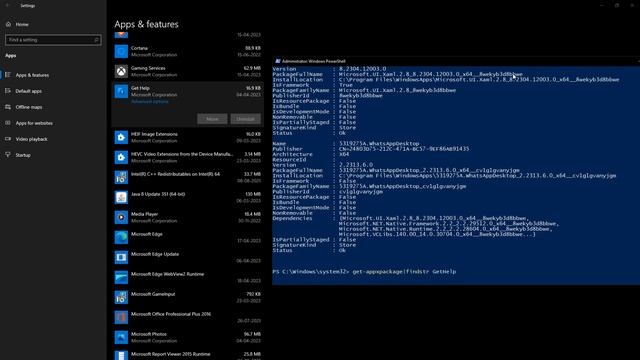Open the Default apps settings page
640x360 pixels.
[29, 91]
